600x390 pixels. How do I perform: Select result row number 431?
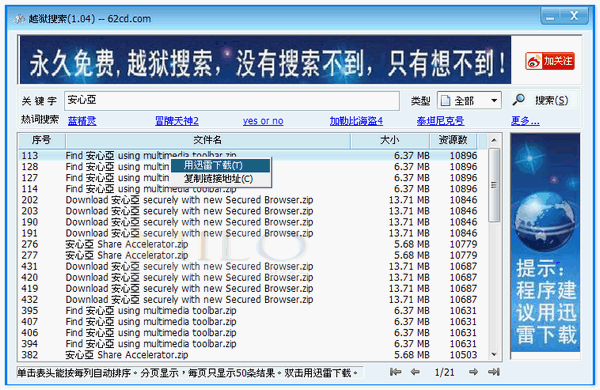pyautogui.click(x=253, y=267)
